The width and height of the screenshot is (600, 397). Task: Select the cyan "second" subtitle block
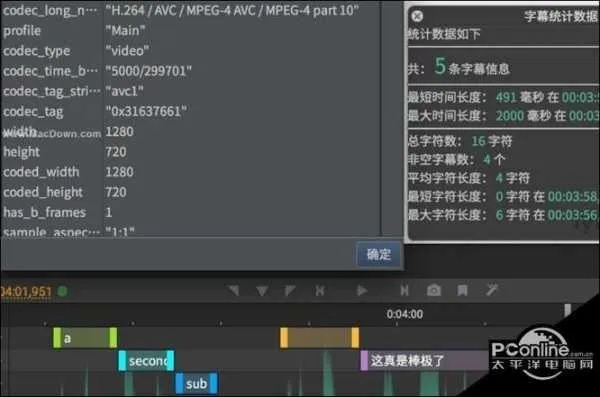146,361
